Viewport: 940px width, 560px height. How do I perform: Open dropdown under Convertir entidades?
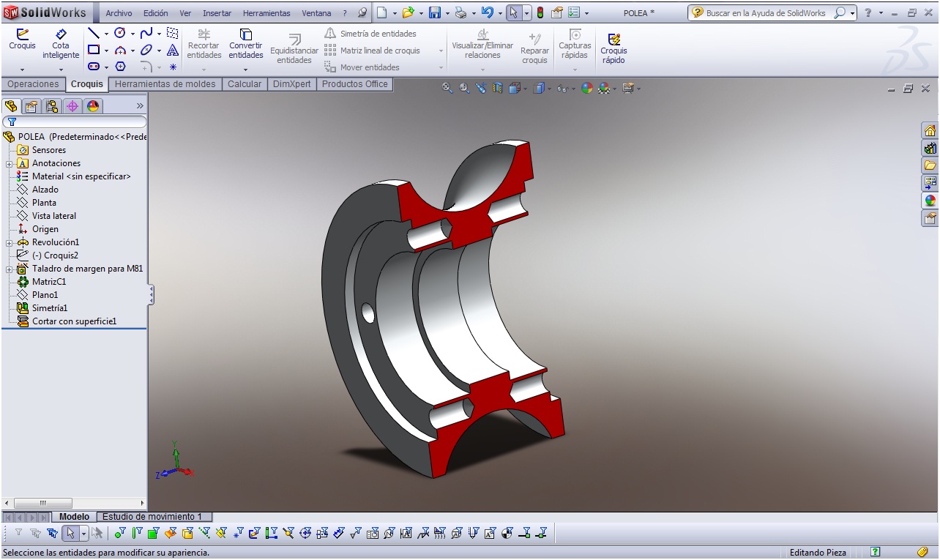pyautogui.click(x=246, y=70)
